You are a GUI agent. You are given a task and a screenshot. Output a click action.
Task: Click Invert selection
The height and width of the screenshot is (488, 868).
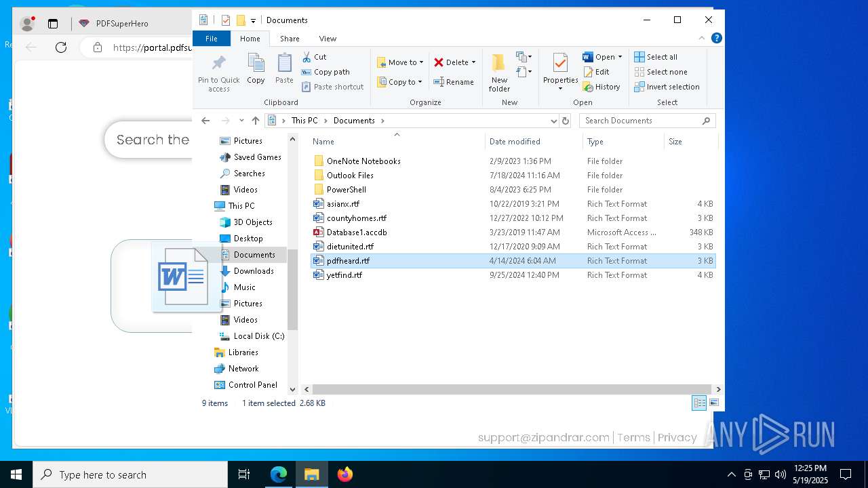coord(667,87)
